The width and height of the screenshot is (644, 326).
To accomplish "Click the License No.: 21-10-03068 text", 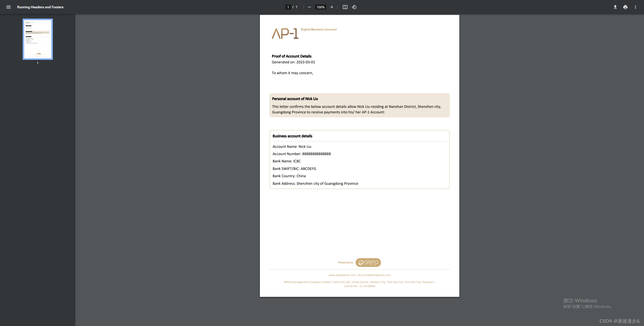I will [359, 286].
